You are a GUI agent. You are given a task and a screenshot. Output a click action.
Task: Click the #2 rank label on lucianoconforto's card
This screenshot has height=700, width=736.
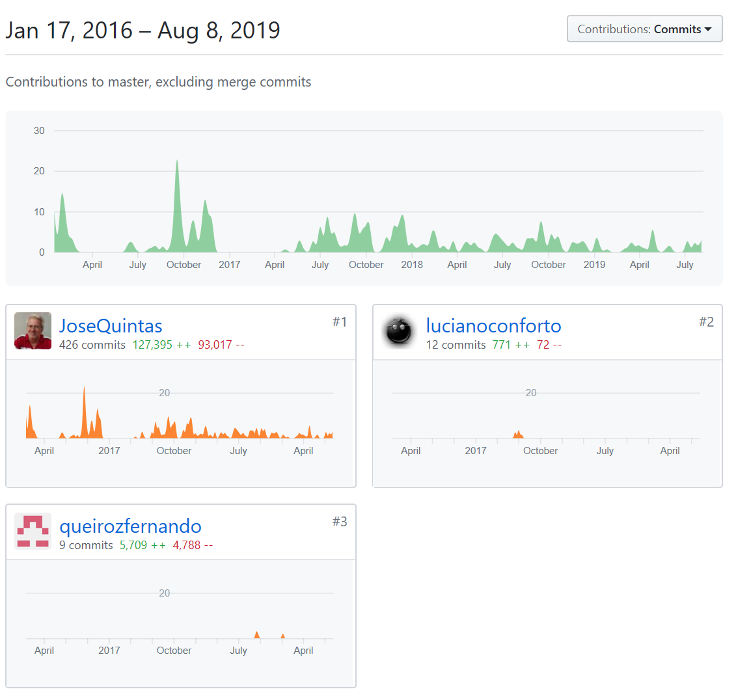706,322
